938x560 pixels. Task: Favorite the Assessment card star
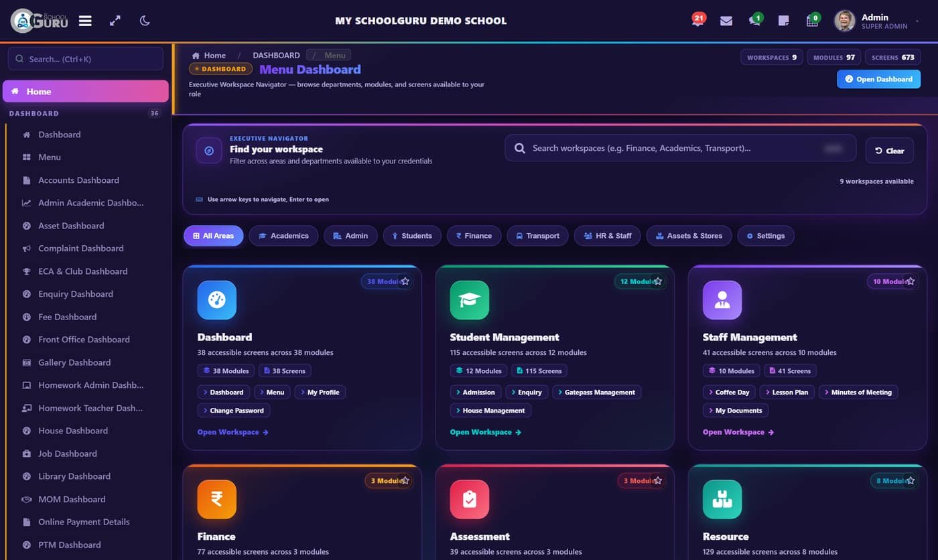tap(658, 480)
